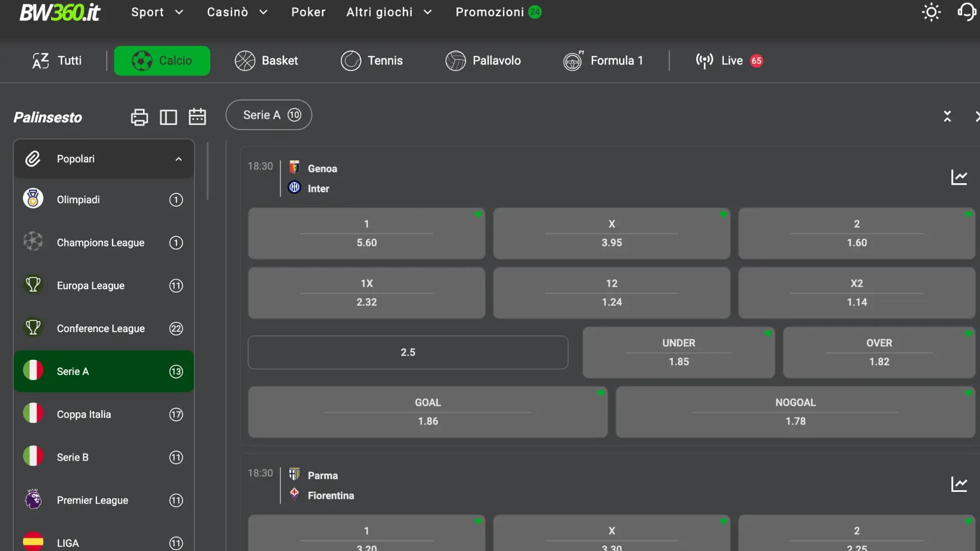
Task: Click the print icon beside Palinsesto
Action: [x=139, y=117]
